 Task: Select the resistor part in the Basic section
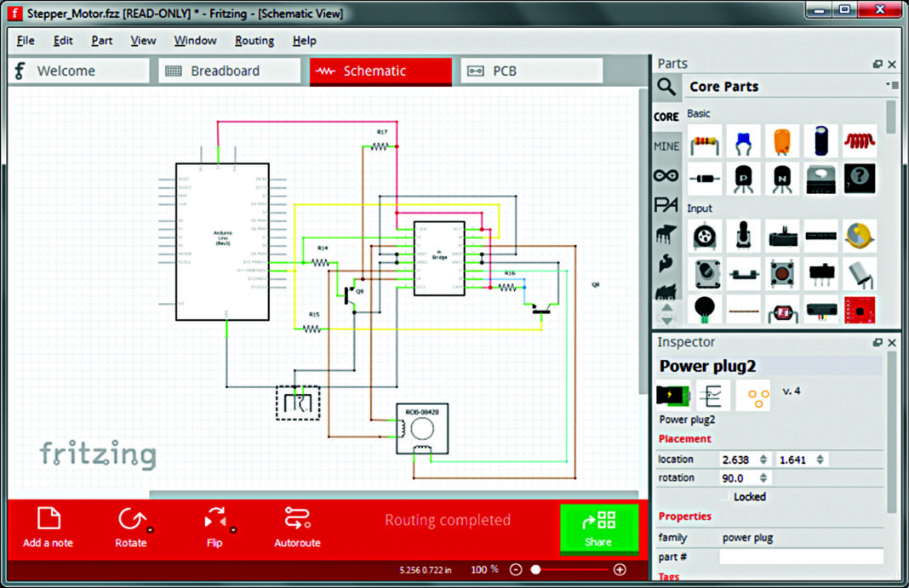705,141
